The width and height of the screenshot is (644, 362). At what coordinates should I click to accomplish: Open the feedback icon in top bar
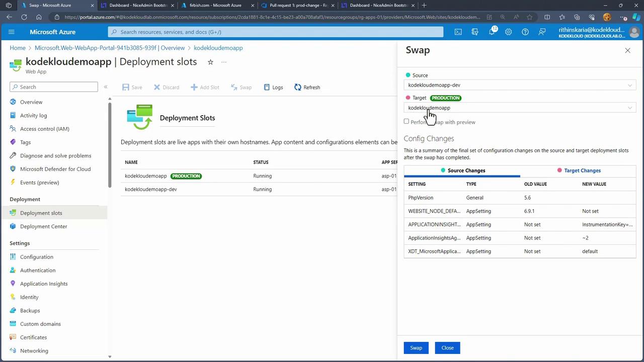click(x=542, y=32)
